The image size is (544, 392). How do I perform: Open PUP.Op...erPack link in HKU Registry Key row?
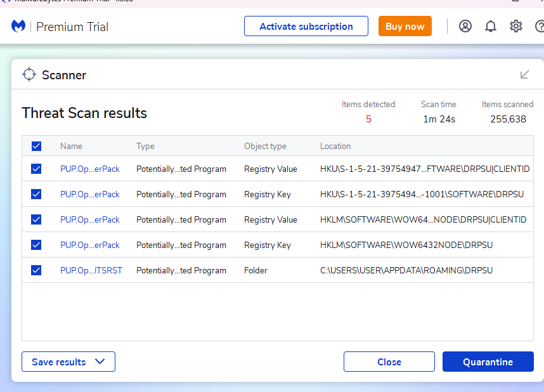tap(90, 195)
